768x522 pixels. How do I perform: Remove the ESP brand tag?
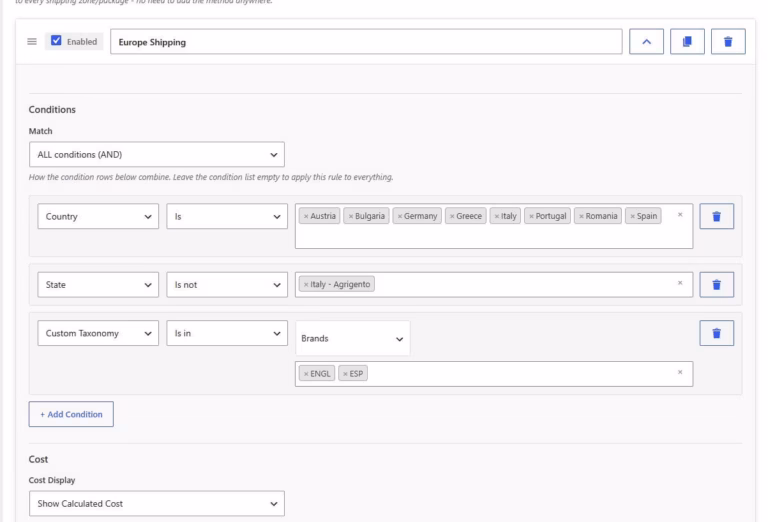click(345, 374)
